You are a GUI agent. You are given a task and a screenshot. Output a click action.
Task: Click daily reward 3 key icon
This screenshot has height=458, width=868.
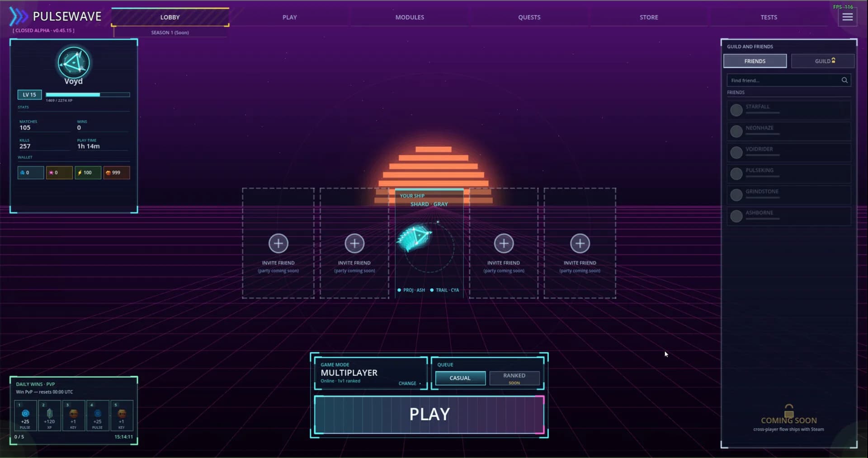[73, 413]
